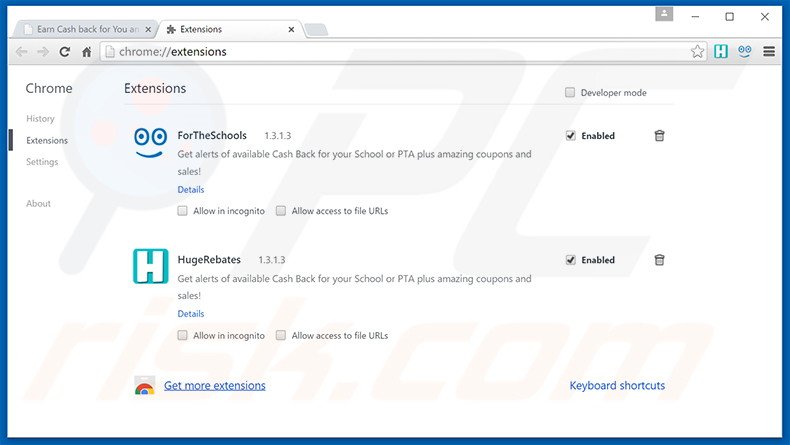The height and width of the screenshot is (445, 790).
Task: Open the home page icon
Action: pos(87,51)
